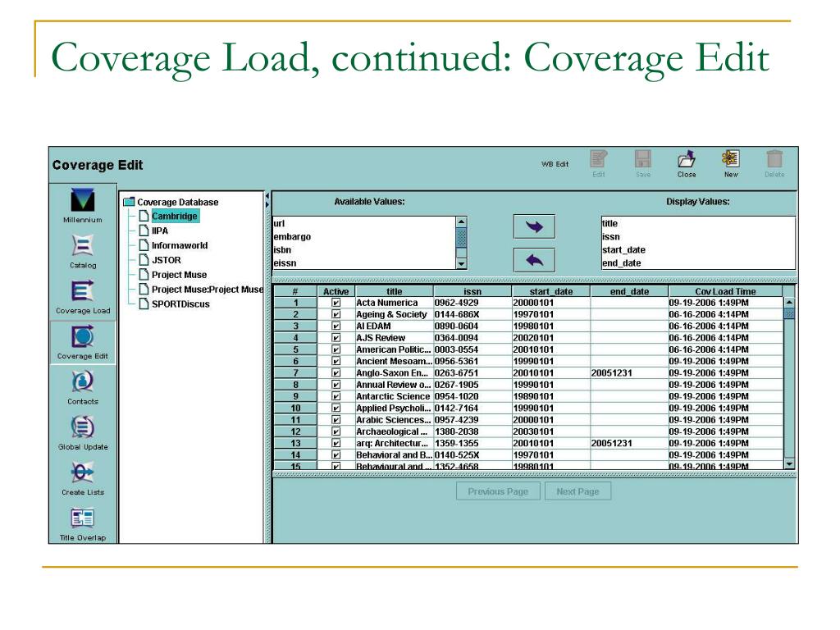Screen dimensions: 840x630
Task: Click the Coverage Database folder icon
Action: coord(129,202)
